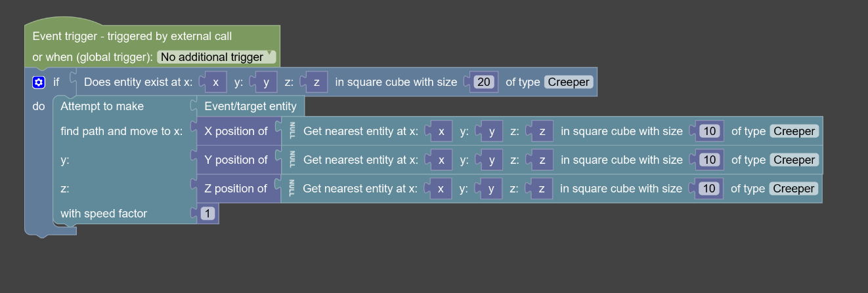Click the NULL icon in X position row

click(x=292, y=131)
